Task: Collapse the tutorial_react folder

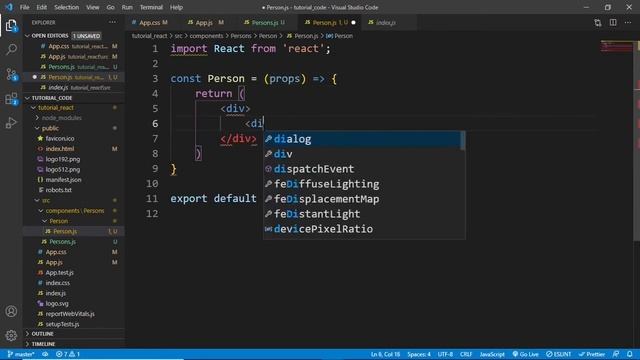Action: click(73, 108)
